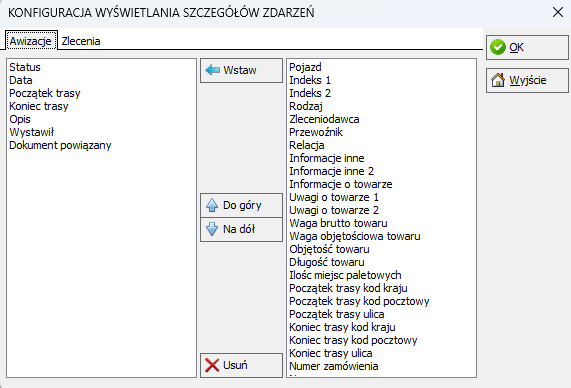Click the up arrow Do góry icon
The width and height of the screenshot is (571, 388).
[x=212, y=205]
